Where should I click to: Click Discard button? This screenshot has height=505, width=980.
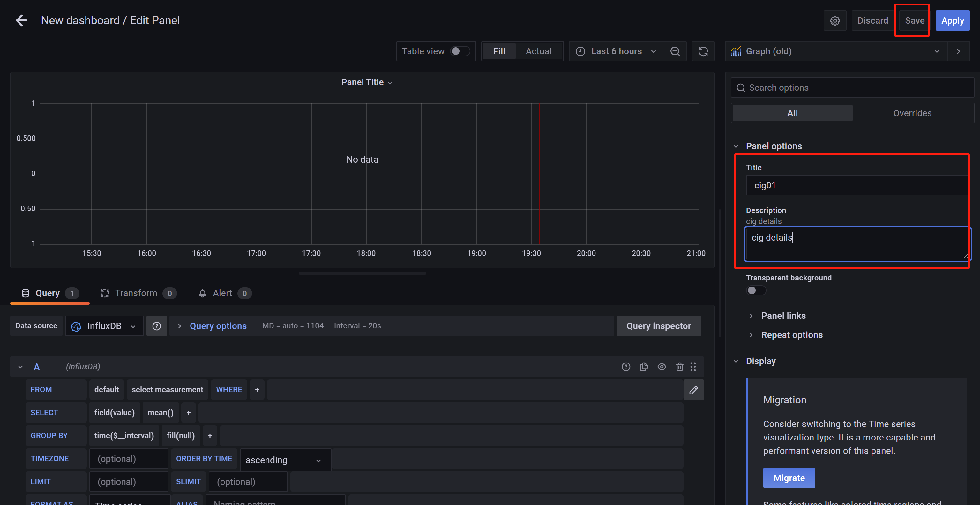click(x=872, y=20)
